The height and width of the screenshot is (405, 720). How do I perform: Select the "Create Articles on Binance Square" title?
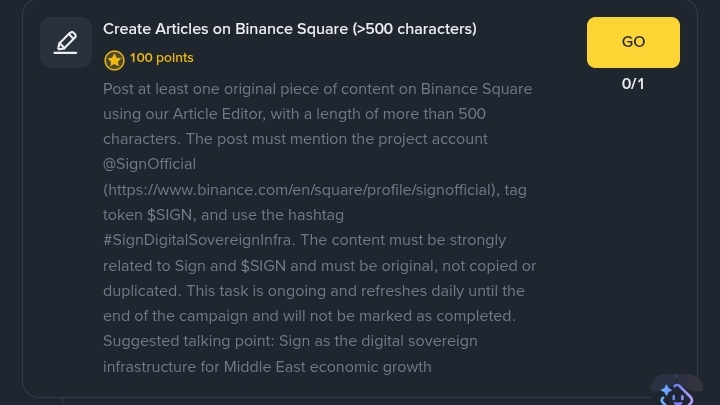225,29
